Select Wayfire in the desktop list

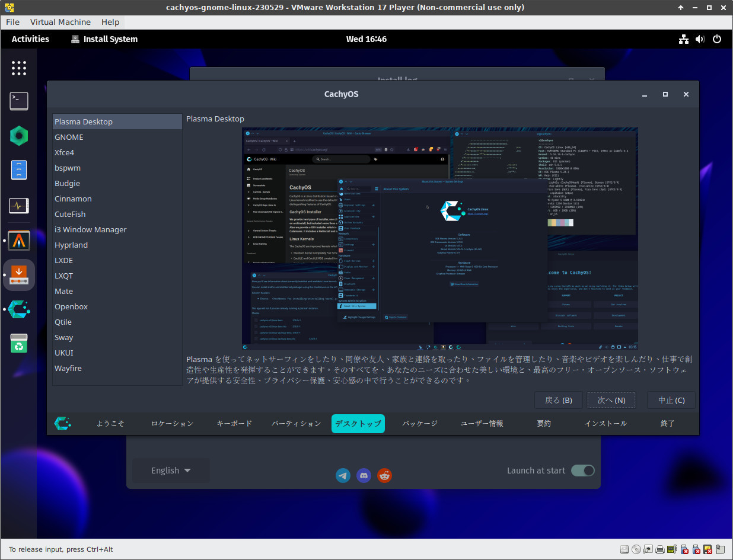tap(117, 368)
